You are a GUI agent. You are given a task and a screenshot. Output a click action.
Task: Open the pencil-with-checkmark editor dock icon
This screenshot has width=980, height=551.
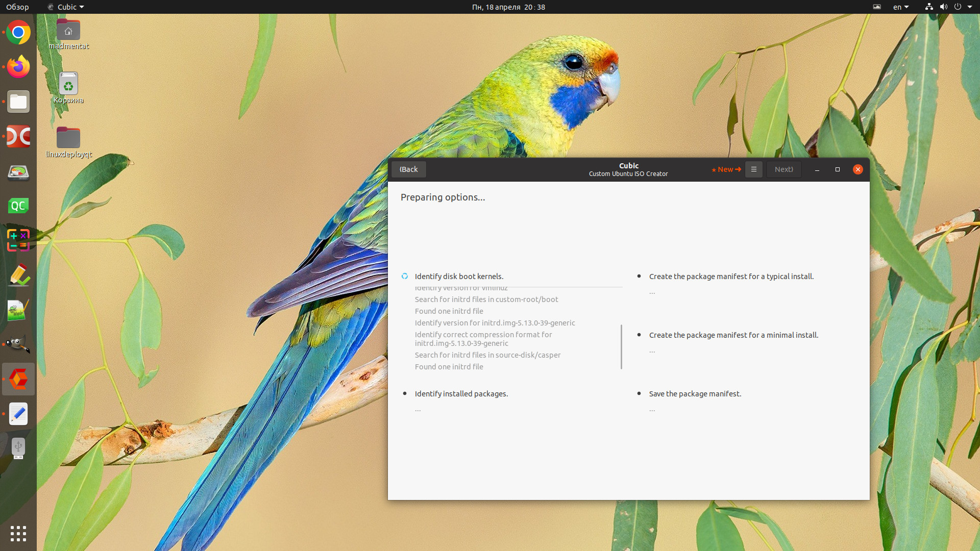coord(18,275)
